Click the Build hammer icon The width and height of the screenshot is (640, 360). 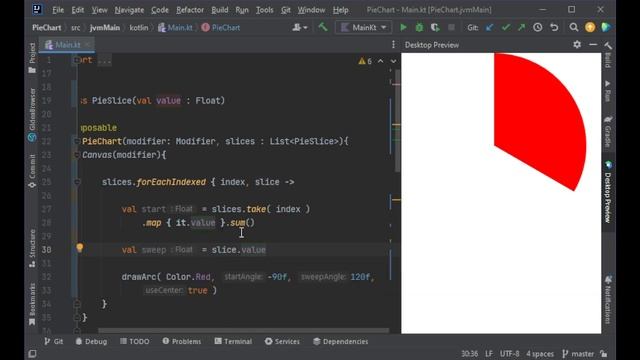tap(323, 27)
